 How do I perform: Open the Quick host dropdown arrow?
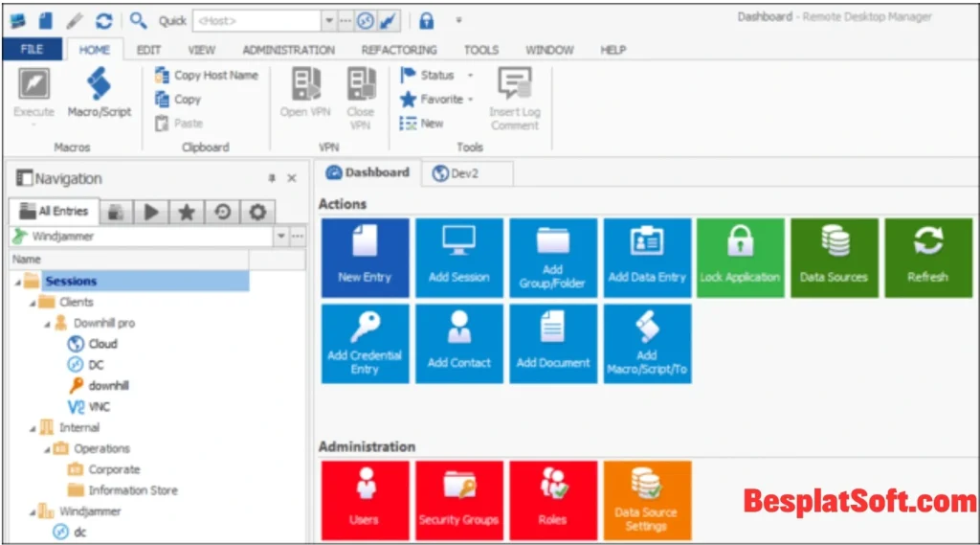[x=329, y=21]
